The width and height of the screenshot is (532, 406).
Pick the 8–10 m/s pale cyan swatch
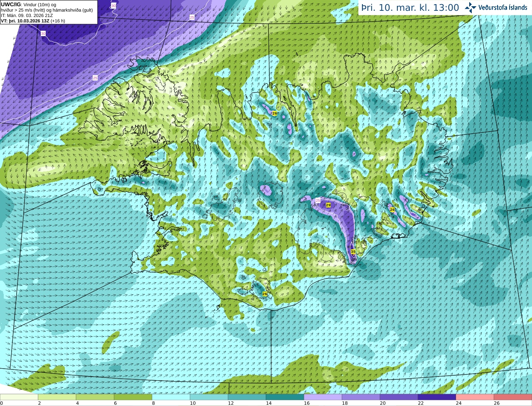(x=171, y=397)
